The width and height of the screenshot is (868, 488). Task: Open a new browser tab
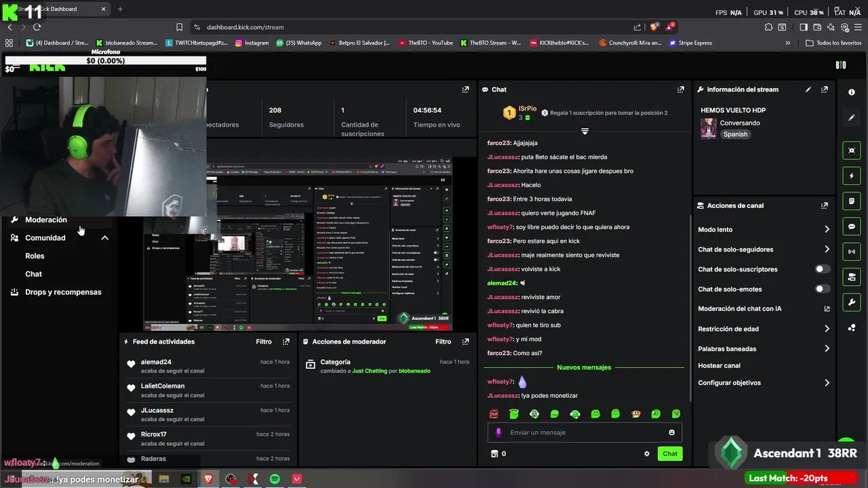[120, 9]
